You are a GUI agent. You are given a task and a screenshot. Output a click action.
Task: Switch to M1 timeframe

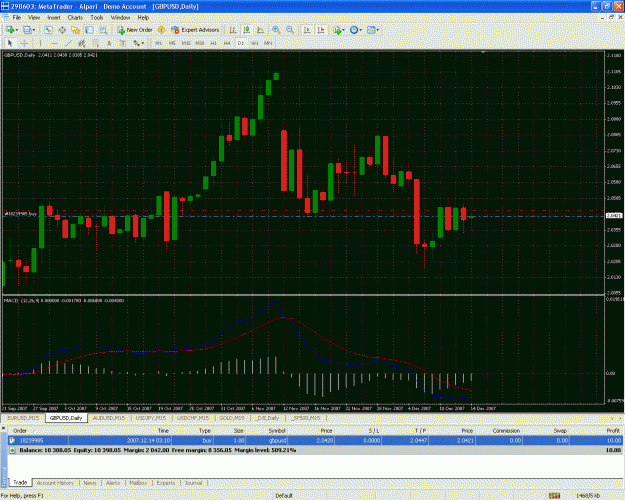(158, 43)
